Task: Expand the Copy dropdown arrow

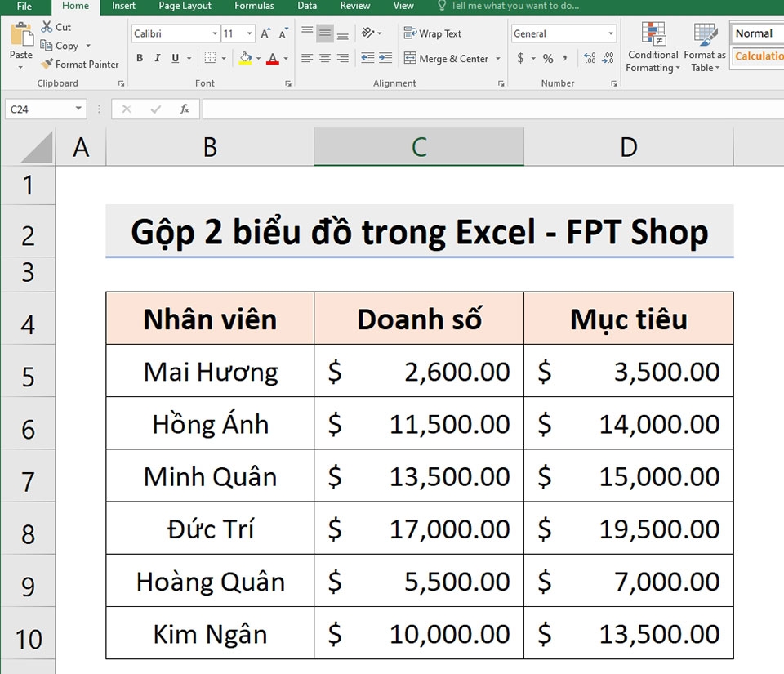Action: (88, 46)
